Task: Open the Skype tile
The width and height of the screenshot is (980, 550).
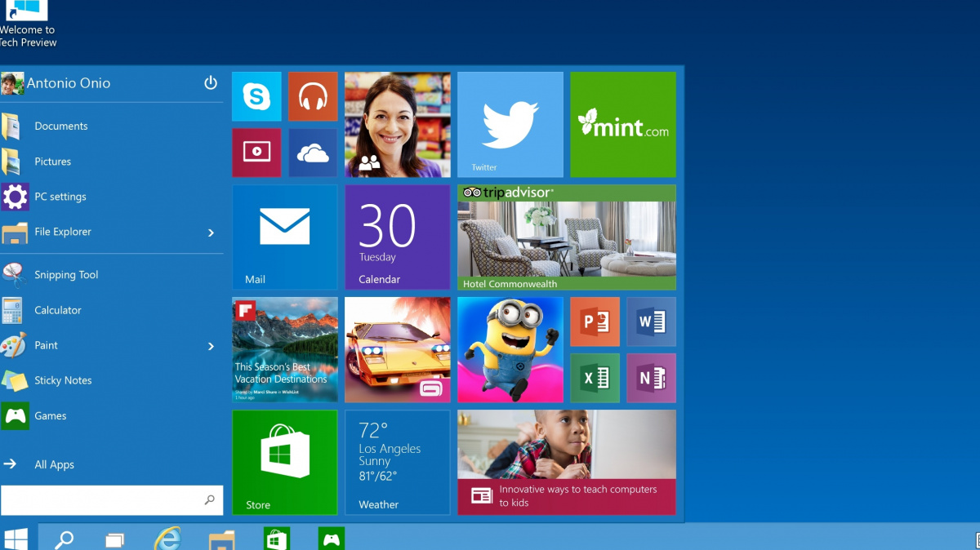Action: [256, 96]
